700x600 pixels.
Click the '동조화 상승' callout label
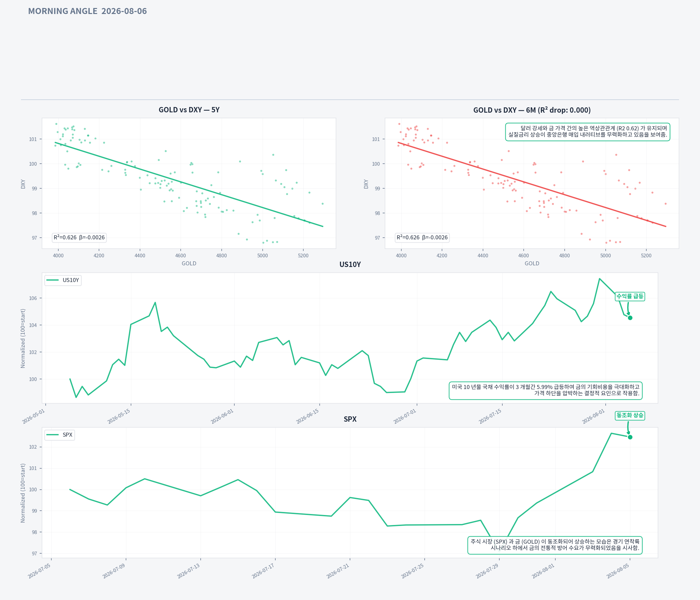630,415
